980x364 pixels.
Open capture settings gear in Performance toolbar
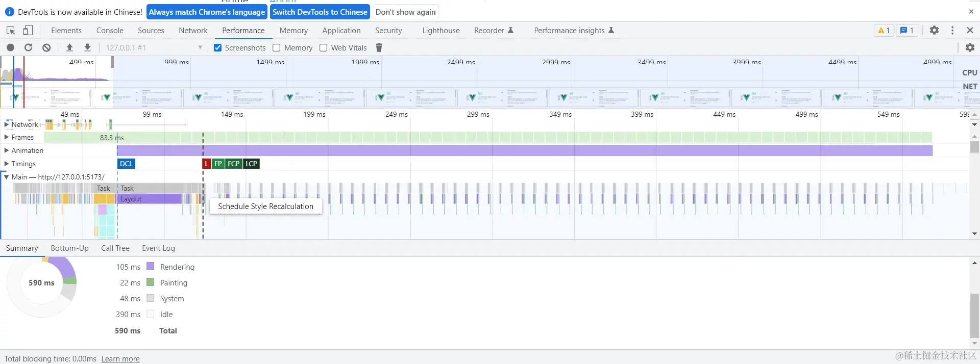pyautogui.click(x=970, y=47)
